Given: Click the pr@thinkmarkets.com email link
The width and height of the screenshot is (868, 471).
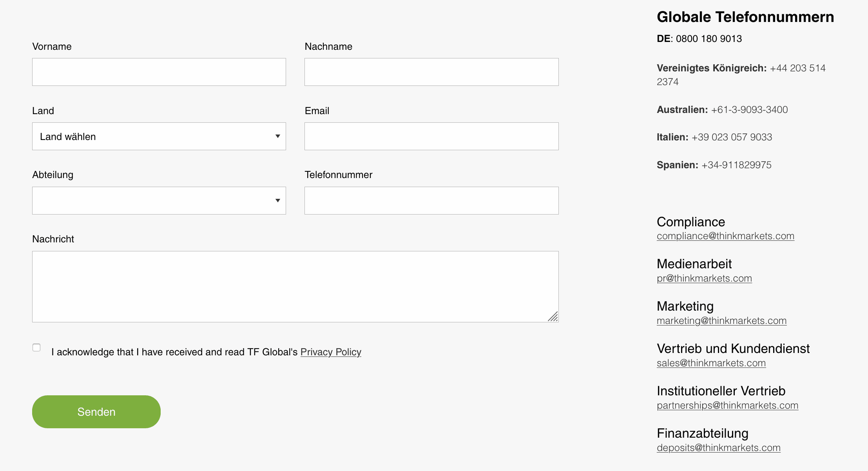Looking at the screenshot, I should pos(704,278).
